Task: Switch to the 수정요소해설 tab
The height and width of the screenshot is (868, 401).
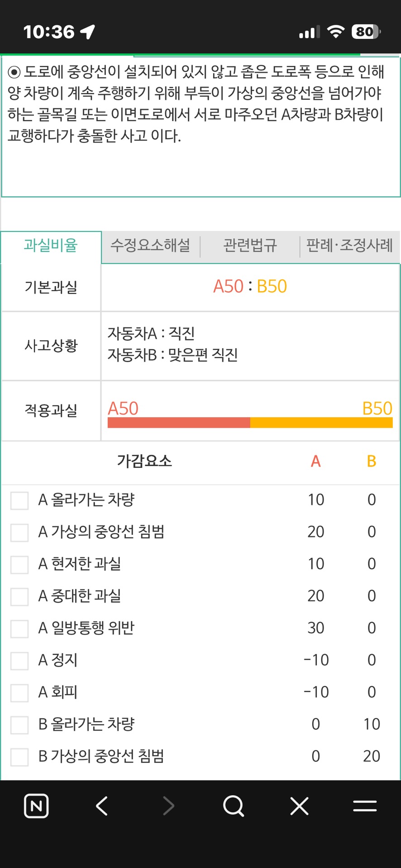Action: point(150,245)
